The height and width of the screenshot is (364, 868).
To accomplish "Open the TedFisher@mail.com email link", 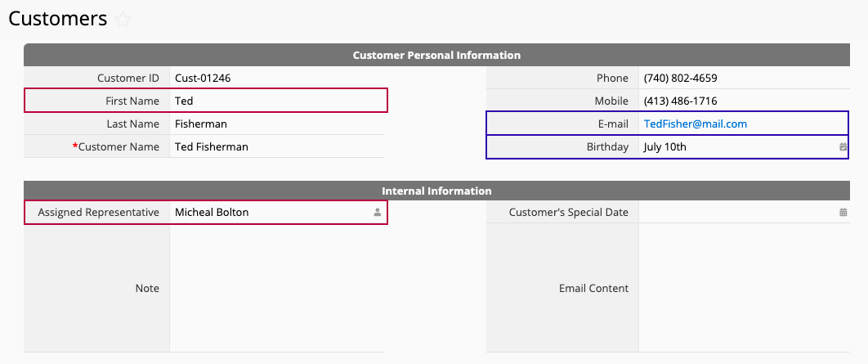I will 696,124.
